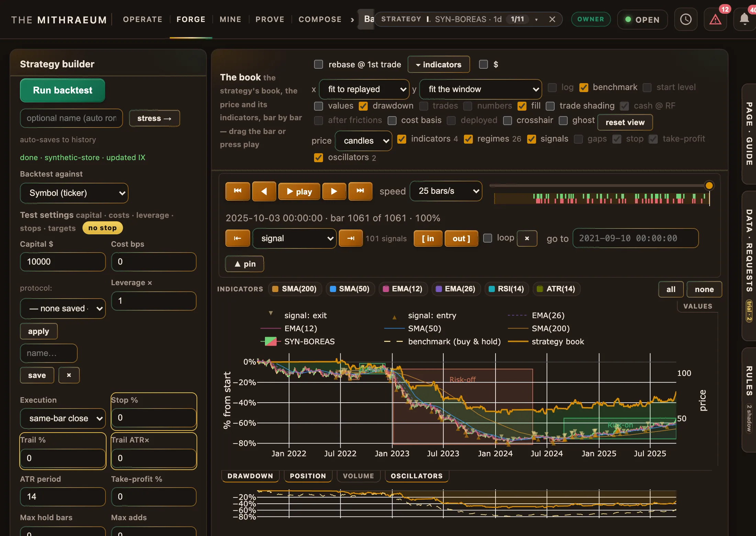This screenshot has width=756, height=536.
Task: Open the signal jump-type dropdown
Action: click(294, 238)
